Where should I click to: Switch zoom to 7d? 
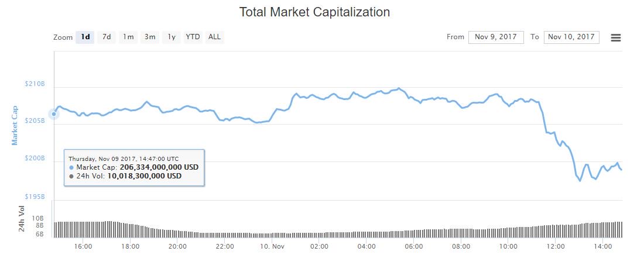[x=107, y=37]
